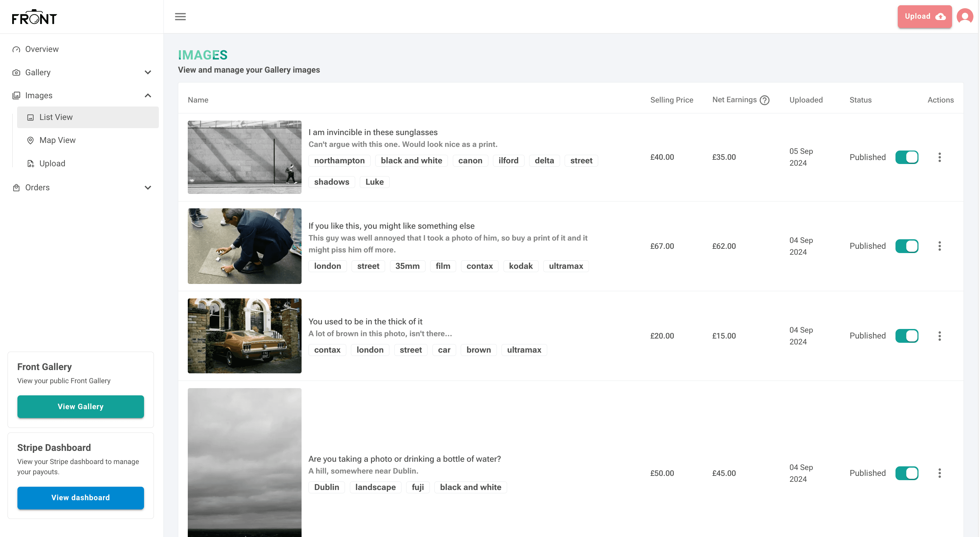This screenshot has width=980, height=537.
Task: Open thumbnail of black and white shadows photo
Action: pyautogui.click(x=245, y=157)
